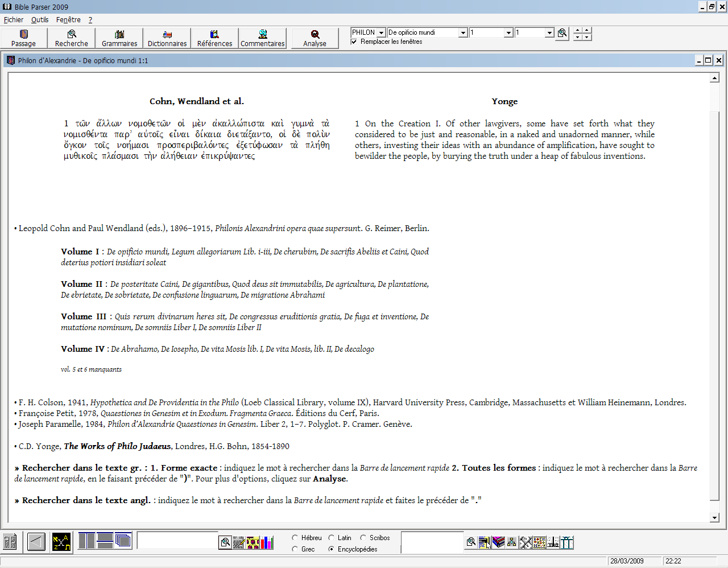Open the Outils menu
Viewport: 728px width, 568px height.
[x=40, y=19]
